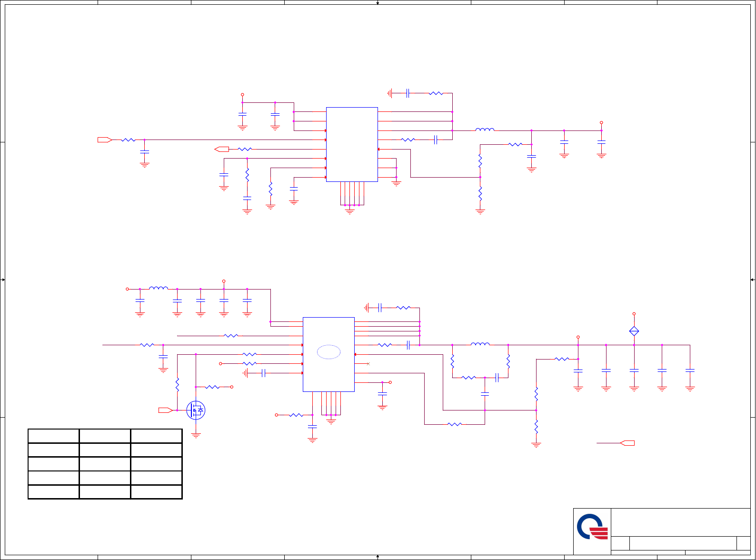Select the MOSFET transistor symbol
This screenshot has height=560, width=756.
196,410
